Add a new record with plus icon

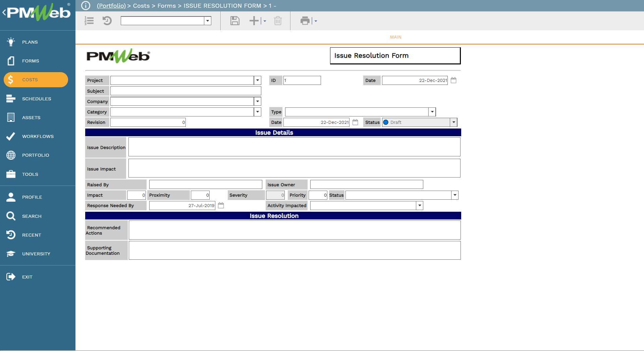pos(254,21)
